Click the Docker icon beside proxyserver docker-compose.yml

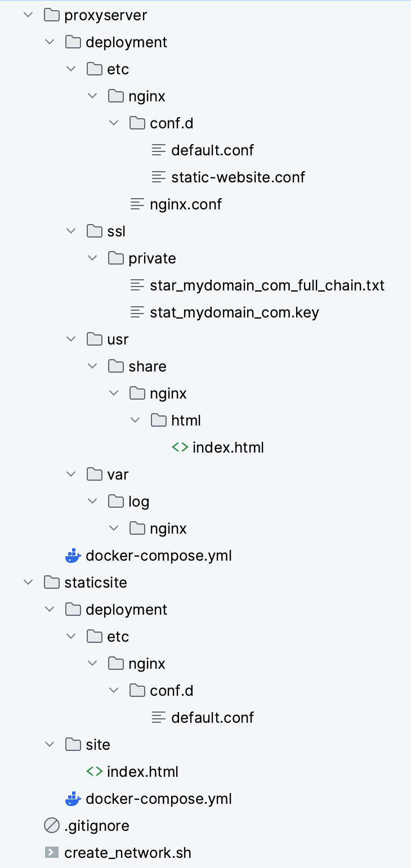pos(73,556)
